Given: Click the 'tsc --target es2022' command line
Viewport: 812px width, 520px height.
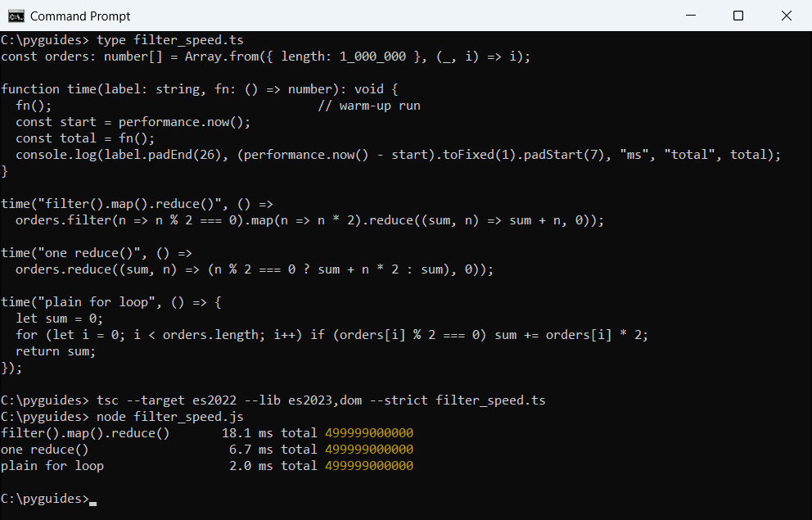Looking at the screenshot, I should click(273, 400).
